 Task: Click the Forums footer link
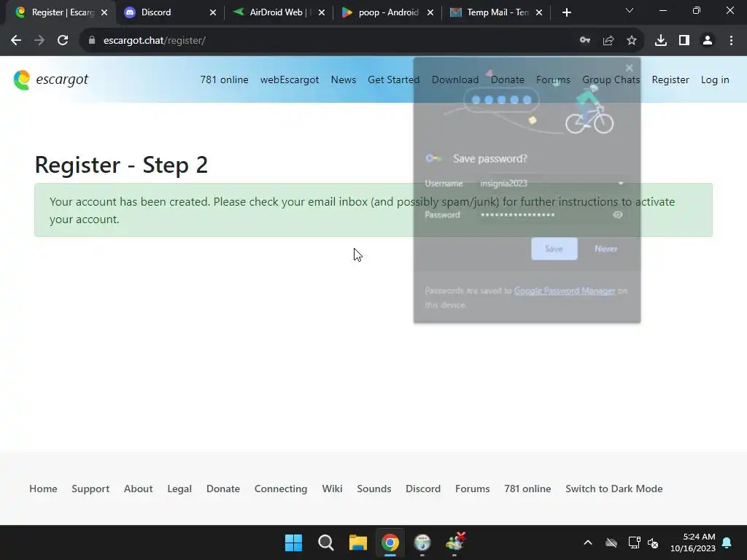(472, 489)
